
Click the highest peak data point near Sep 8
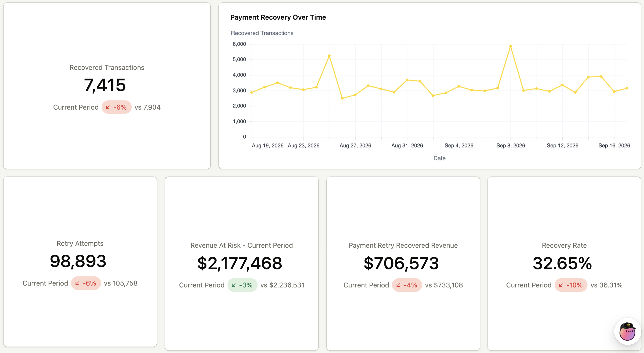click(x=510, y=46)
